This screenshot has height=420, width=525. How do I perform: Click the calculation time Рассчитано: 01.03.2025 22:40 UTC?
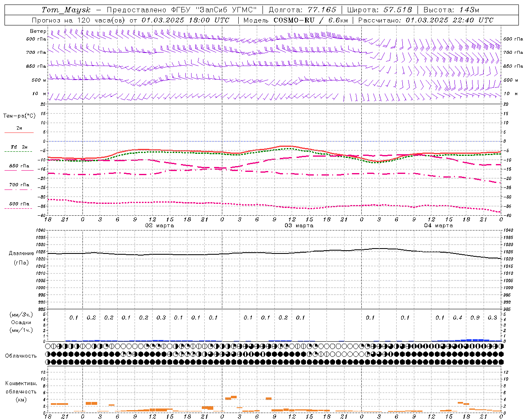coord(426,20)
